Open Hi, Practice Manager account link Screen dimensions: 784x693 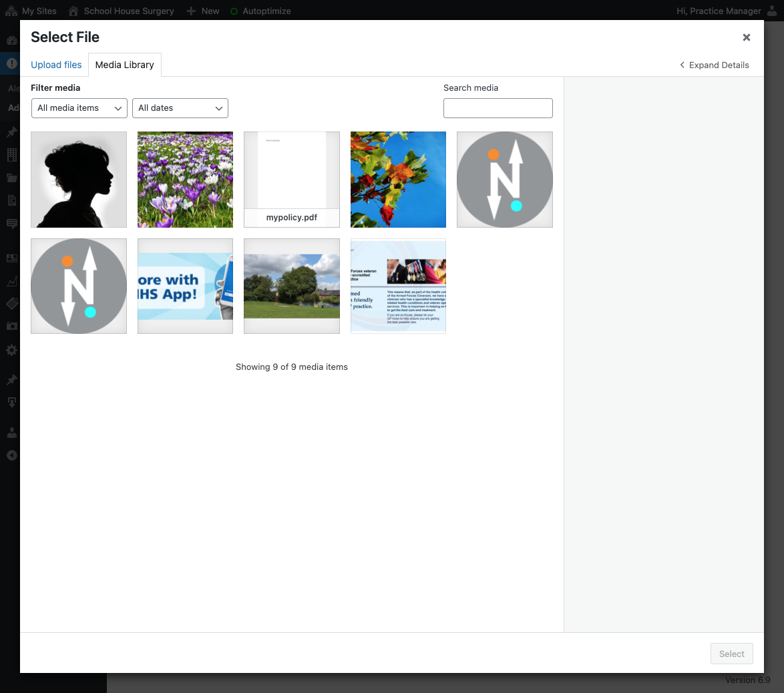click(x=719, y=11)
